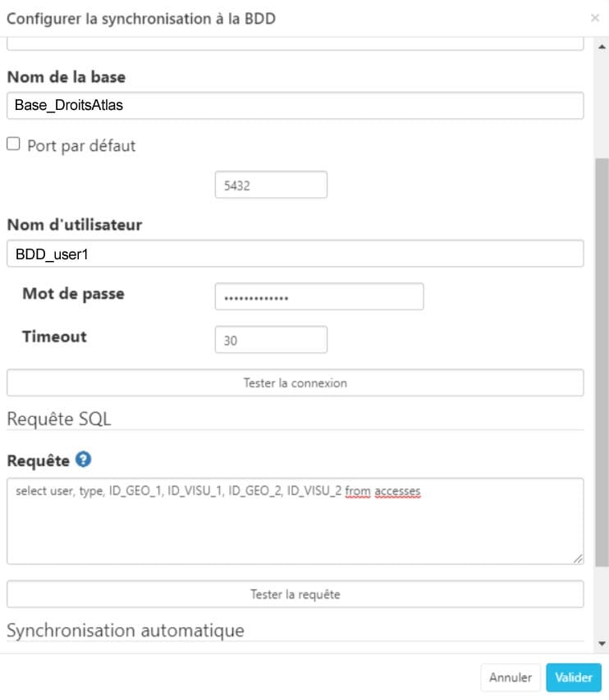Confirm with the Valider button

point(574,678)
